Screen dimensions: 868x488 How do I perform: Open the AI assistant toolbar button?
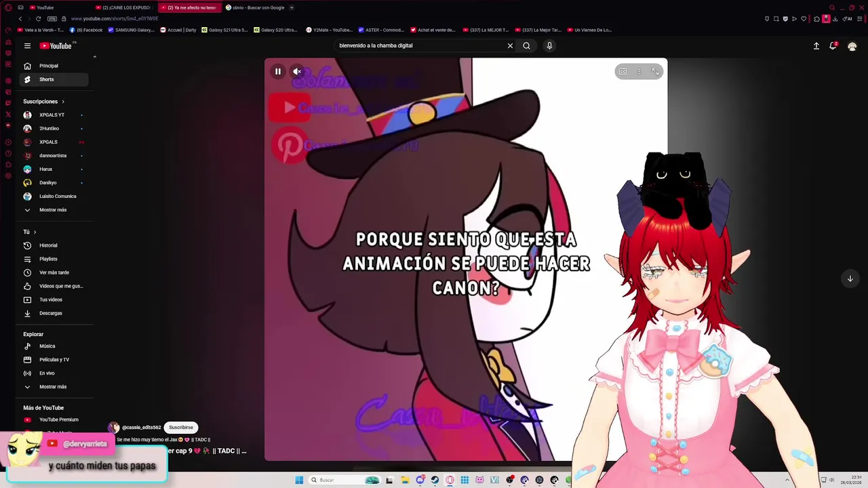[x=848, y=19]
